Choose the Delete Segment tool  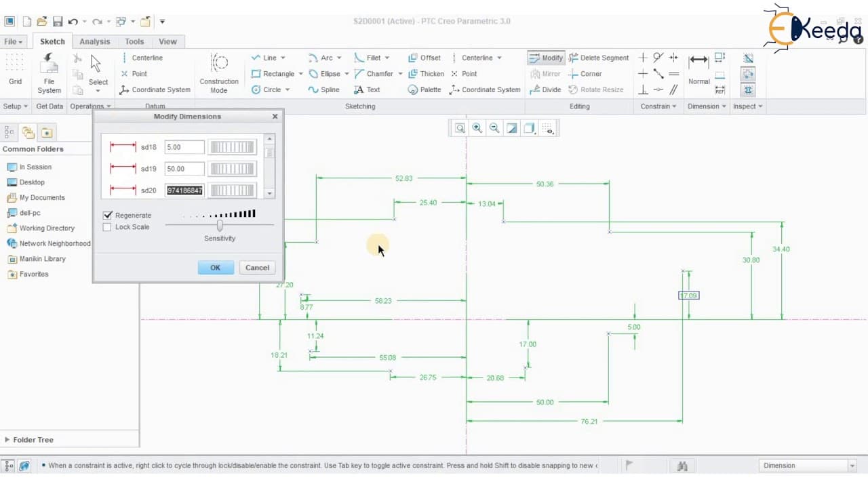[599, 58]
